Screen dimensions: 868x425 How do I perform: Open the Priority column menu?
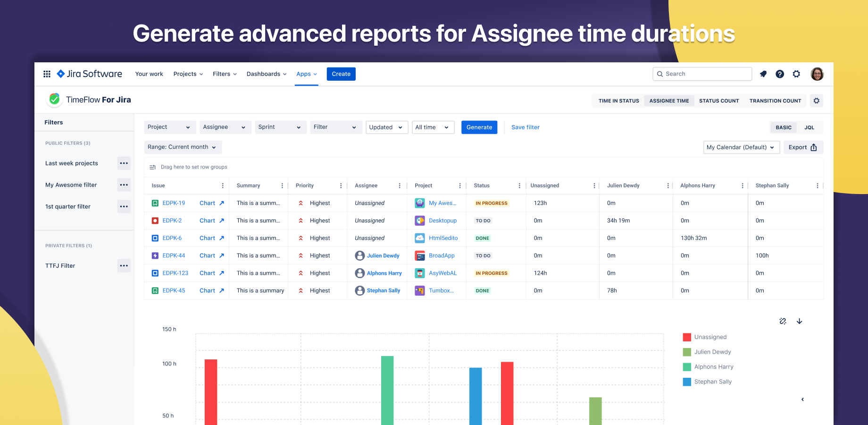[341, 186]
